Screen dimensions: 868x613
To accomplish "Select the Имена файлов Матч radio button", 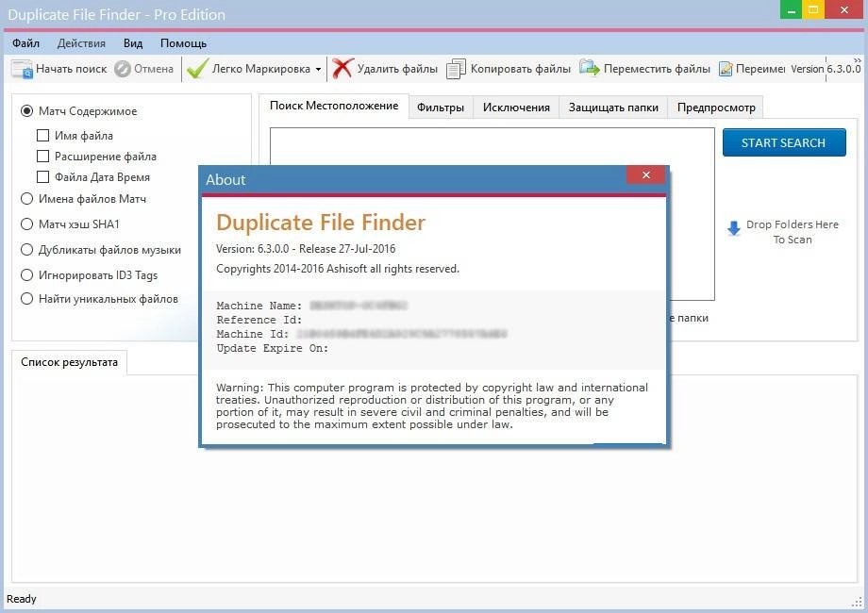I will coord(26,199).
